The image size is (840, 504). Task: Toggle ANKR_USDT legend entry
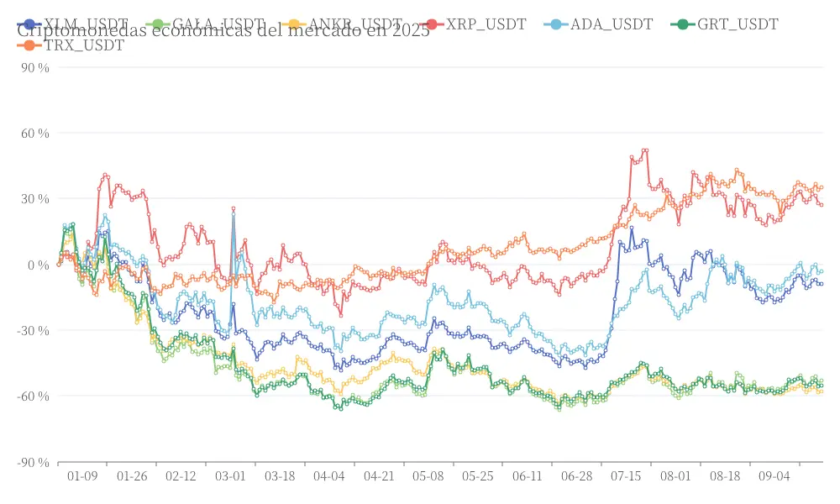tap(343, 24)
